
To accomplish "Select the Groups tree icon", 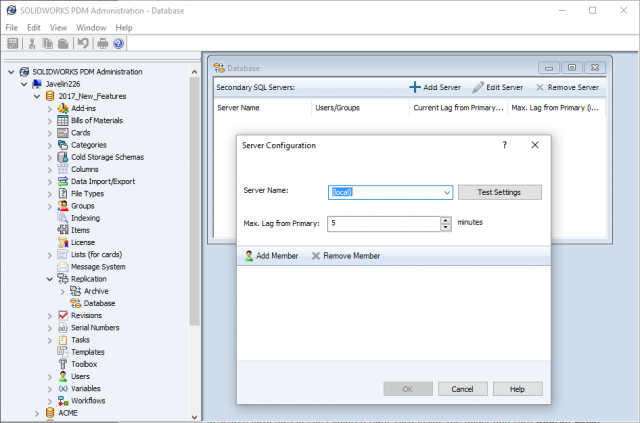I will click(x=63, y=206).
